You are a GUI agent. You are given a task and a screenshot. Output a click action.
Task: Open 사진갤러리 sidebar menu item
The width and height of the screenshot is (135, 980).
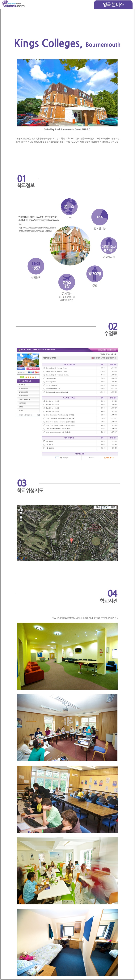28,403
